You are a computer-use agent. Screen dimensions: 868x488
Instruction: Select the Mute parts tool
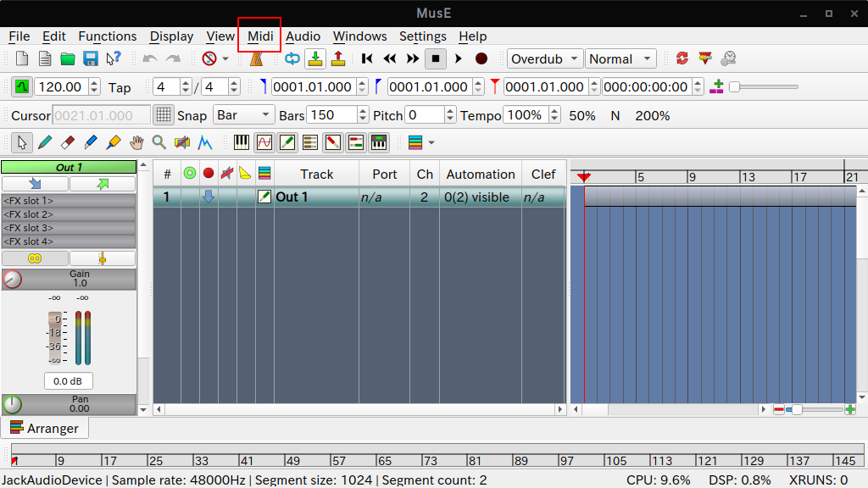(182, 142)
